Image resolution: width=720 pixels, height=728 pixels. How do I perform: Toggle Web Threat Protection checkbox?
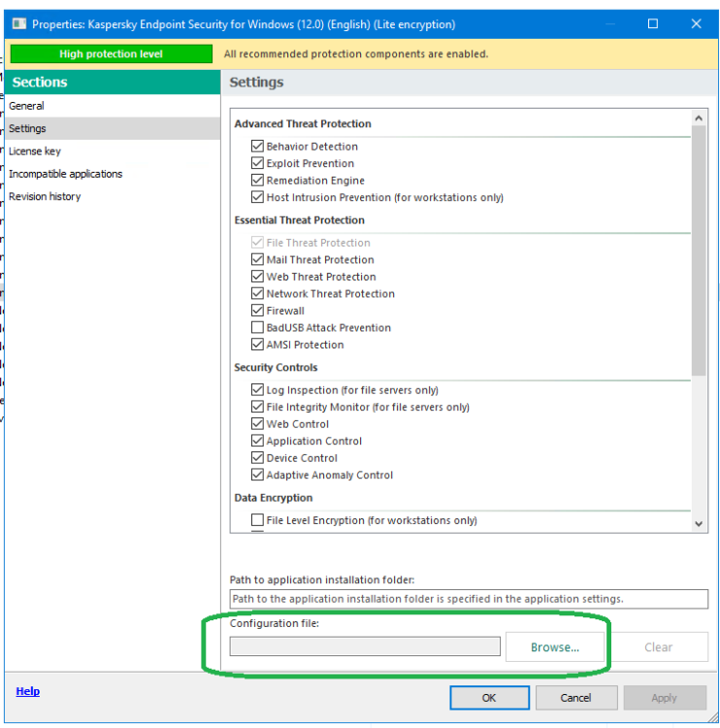(x=257, y=277)
